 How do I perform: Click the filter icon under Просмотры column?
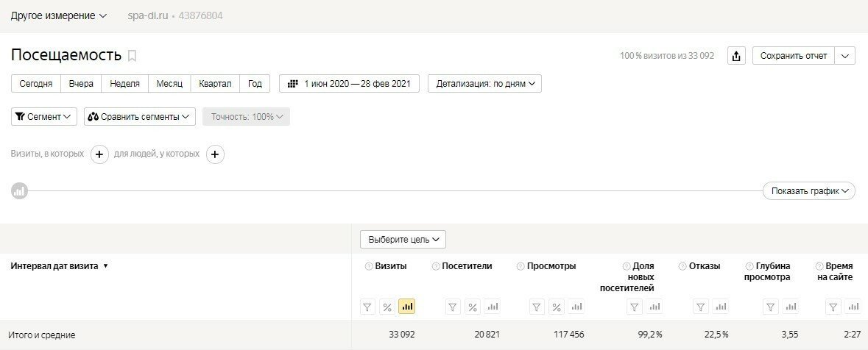[537, 307]
